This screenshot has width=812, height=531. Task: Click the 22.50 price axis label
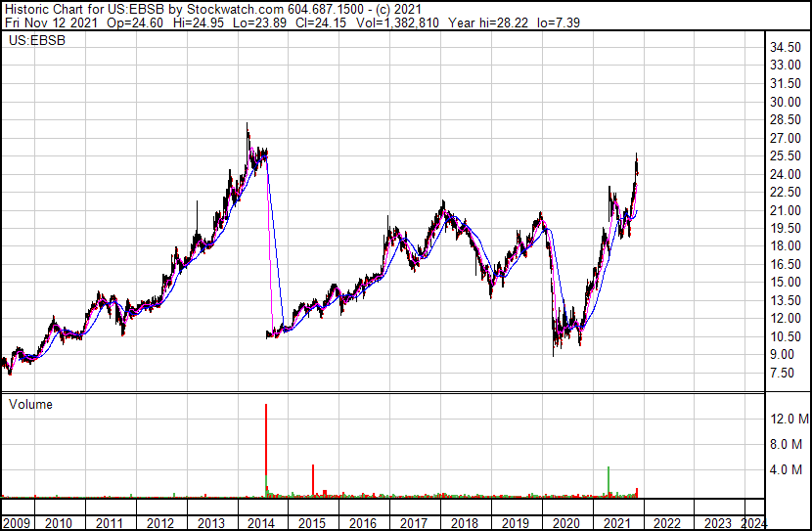click(x=786, y=192)
